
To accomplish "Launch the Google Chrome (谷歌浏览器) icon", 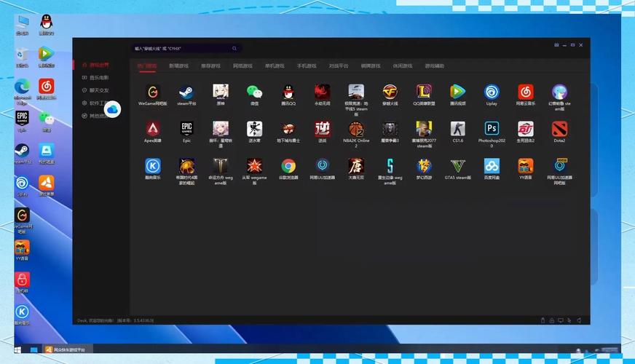I will [288, 166].
